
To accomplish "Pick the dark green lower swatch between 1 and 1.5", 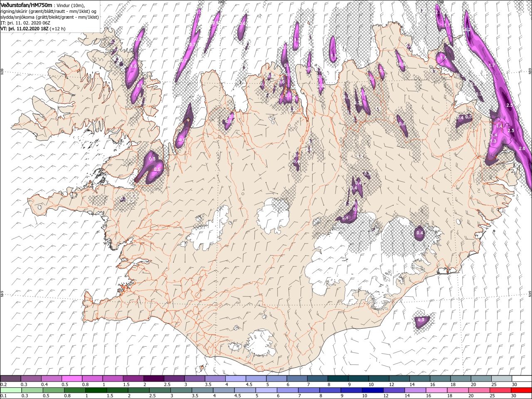I will pyautogui.click(x=96, y=390).
